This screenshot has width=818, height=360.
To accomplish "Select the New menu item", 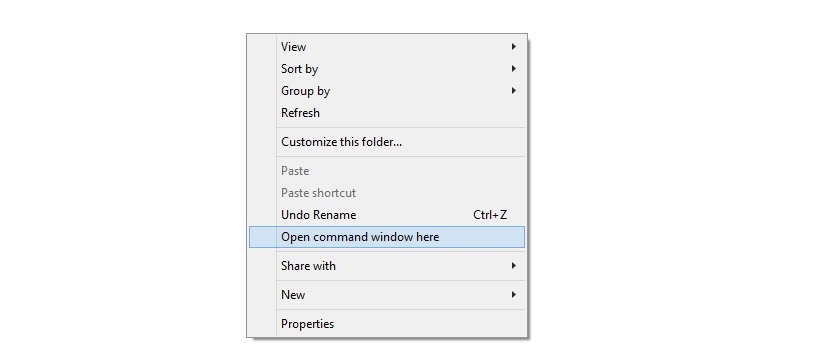I will [x=387, y=295].
